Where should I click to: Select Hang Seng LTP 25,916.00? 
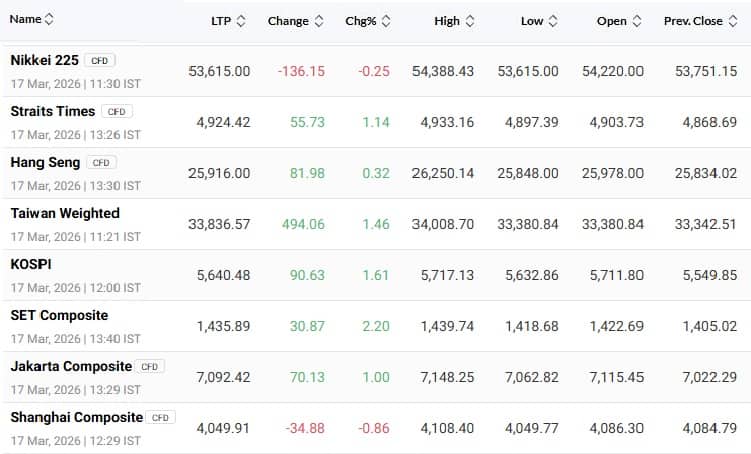coord(219,173)
